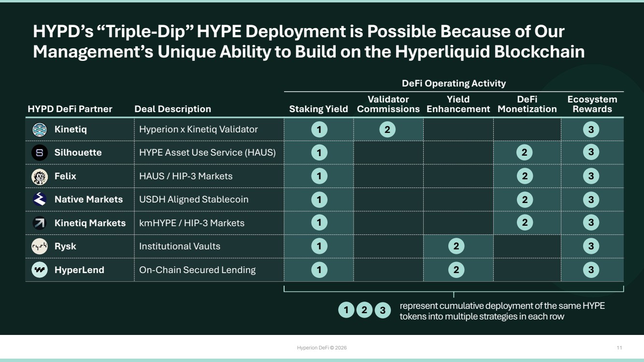Click DeFi Monetization badge 2 for Felix
This screenshot has height=362, width=644.
tap(525, 176)
